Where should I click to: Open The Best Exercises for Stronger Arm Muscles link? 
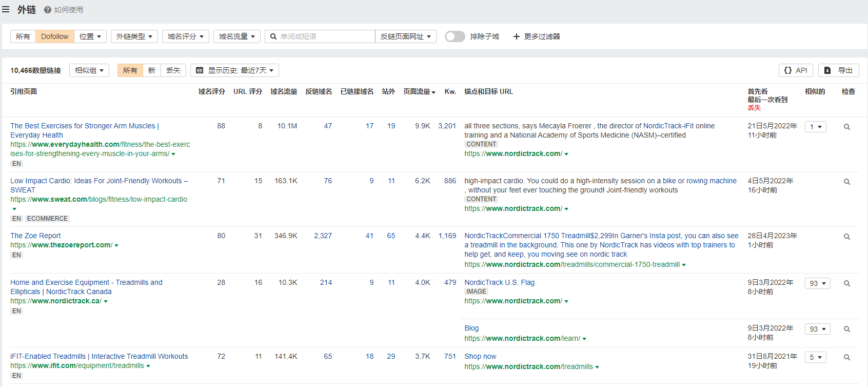click(x=85, y=130)
